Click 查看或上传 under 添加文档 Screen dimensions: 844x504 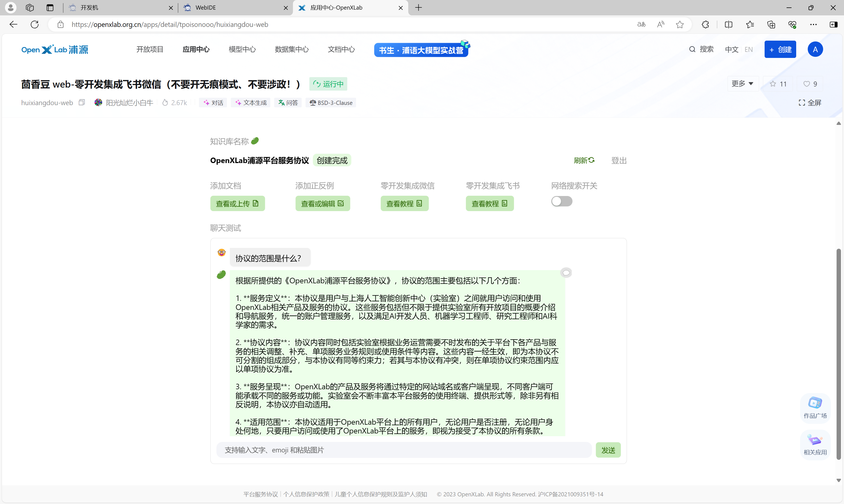click(237, 203)
